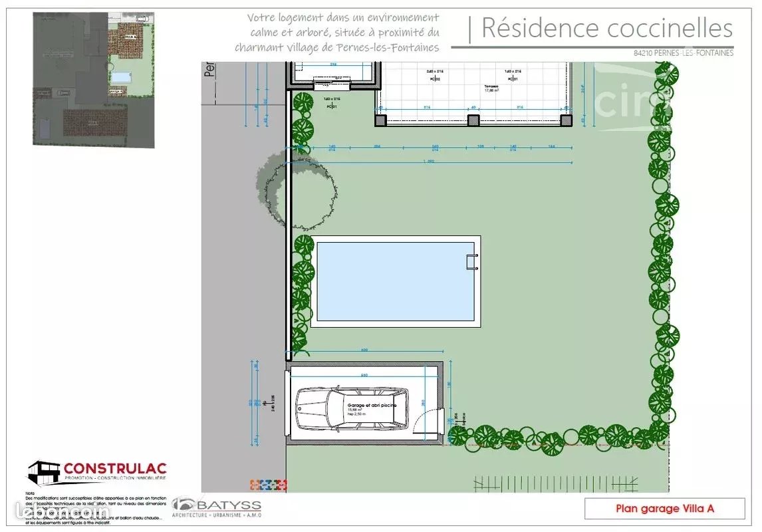Click the 'Plan garage Villa A' label box
This screenshot has height=532, width=762.
pos(664,509)
